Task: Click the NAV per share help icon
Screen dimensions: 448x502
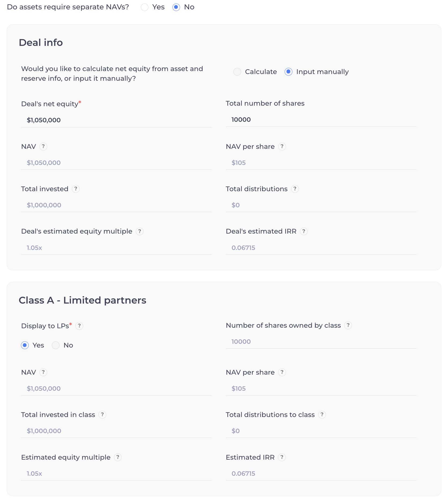Action: click(x=282, y=147)
